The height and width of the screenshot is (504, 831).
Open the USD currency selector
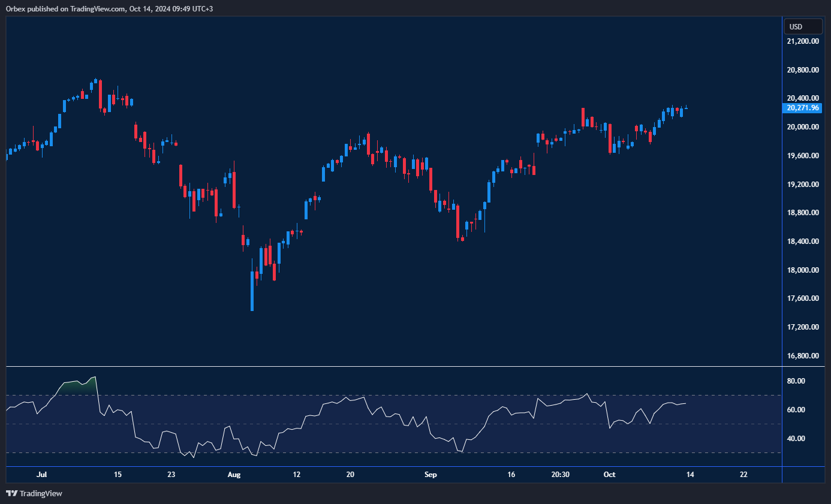click(x=802, y=26)
